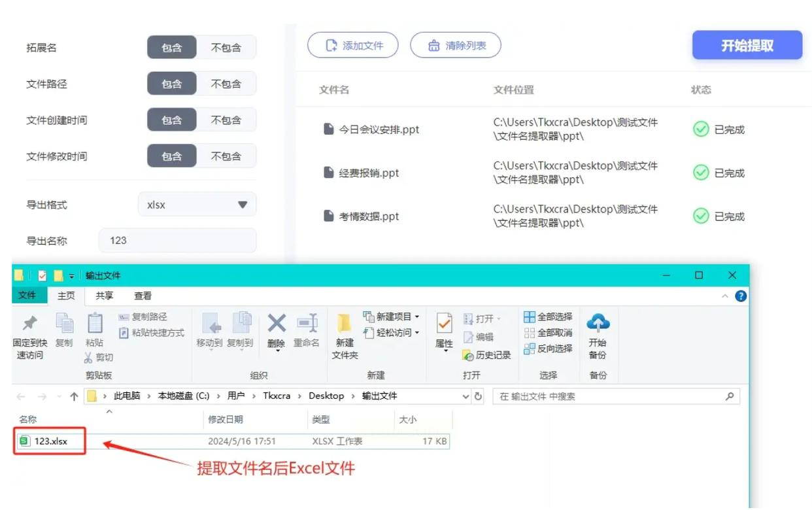Click 反向选择 in ribbon
Image resolution: width=812 pixels, height=510 pixels.
(548, 348)
